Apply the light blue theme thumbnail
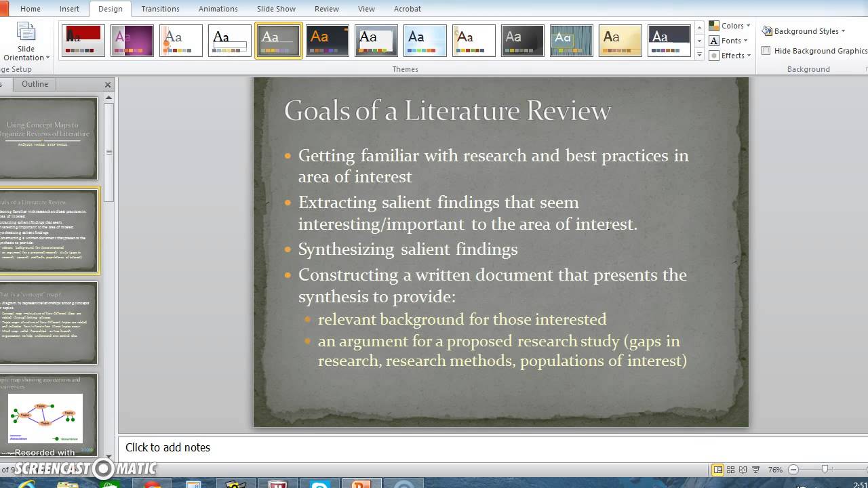Image resolution: width=868 pixels, height=488 pixels. coord(425,41)
